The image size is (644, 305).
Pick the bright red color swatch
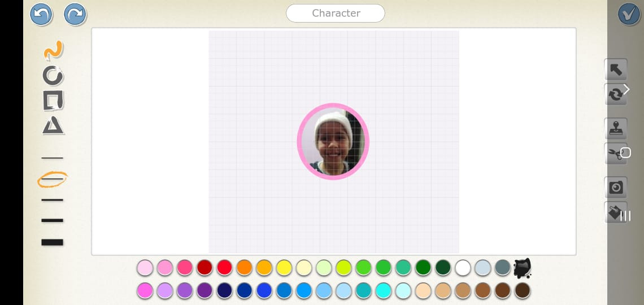click(x=224, y=268)
